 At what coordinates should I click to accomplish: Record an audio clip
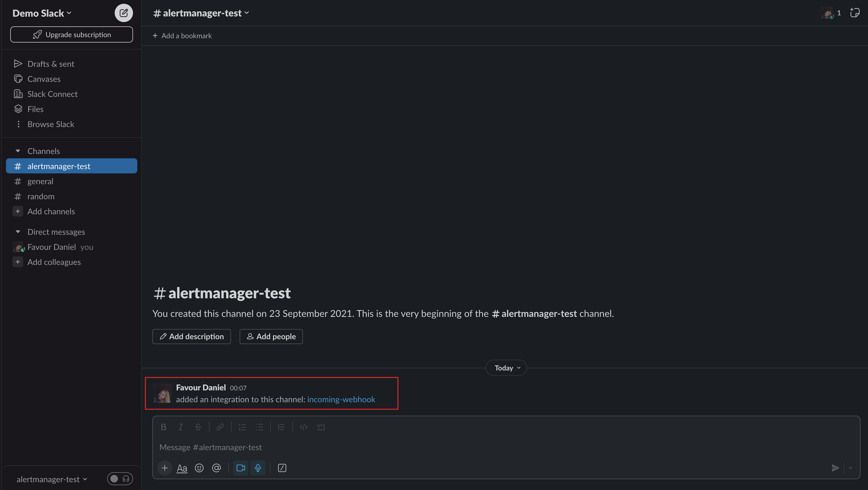(258, 468)
